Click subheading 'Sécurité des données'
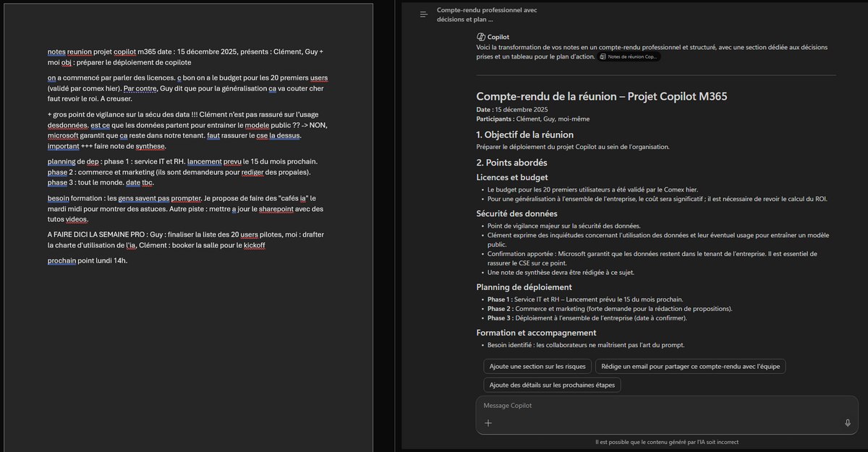This screenshot has width=868, height=452. tap(516, 213)
